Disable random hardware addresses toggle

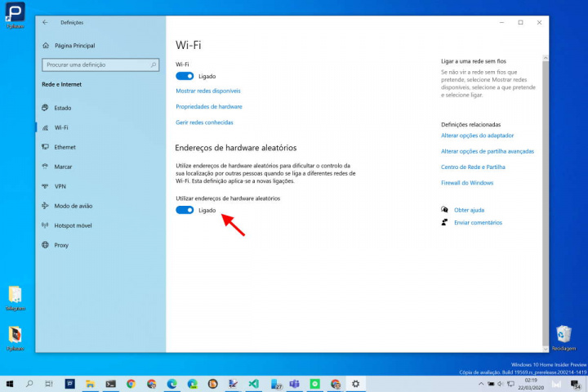pos(185,210)
